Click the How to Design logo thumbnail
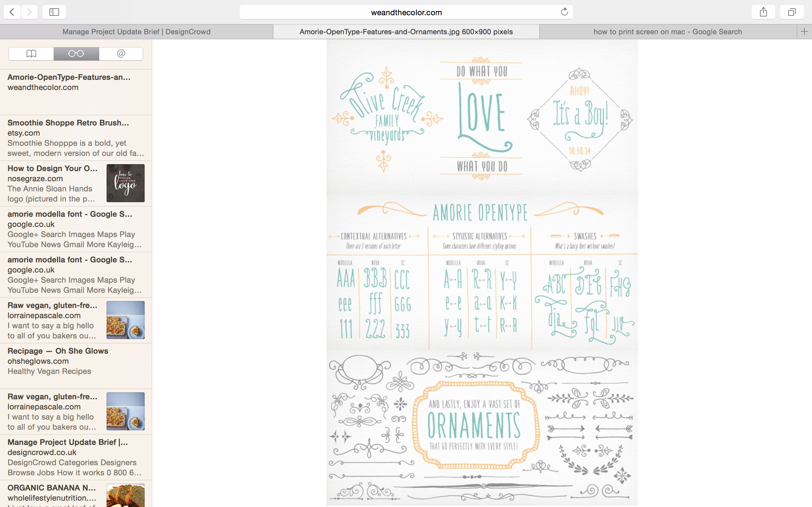Image resolution: width=812 pixels, height=507 pixels. click(126, 183)
